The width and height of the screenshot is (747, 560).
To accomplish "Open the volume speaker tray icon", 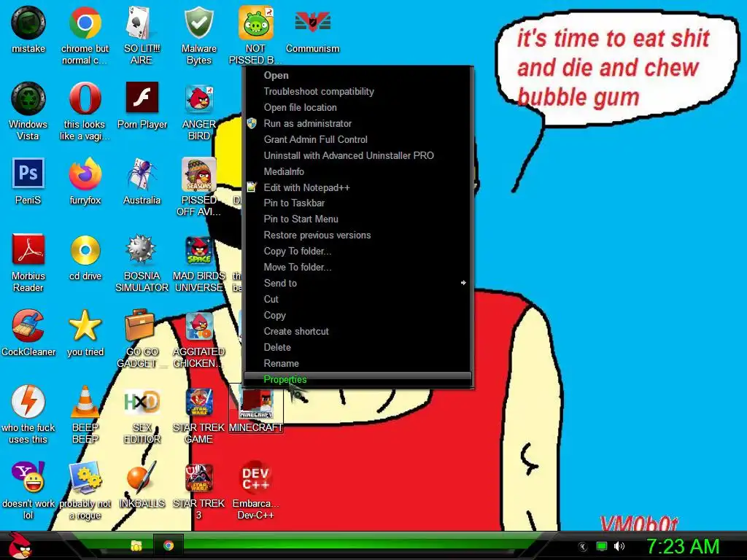I will (619, 546).
